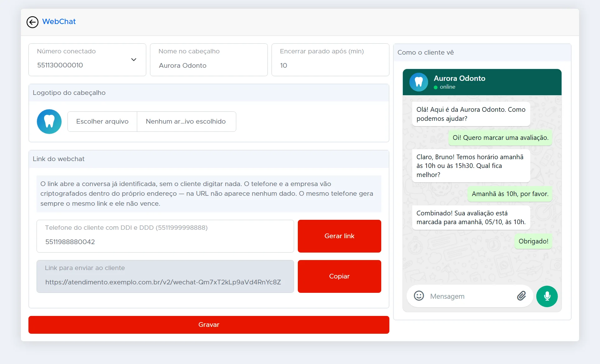Click the Mensagem text box in preview
Screen dimensions: 600x364
tap(470, 296)
